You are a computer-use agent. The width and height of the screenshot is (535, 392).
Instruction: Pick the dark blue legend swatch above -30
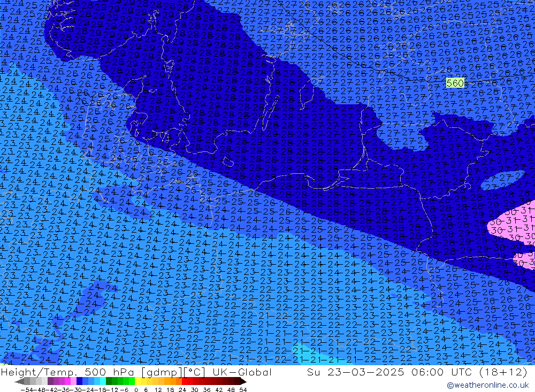(79, 381)
